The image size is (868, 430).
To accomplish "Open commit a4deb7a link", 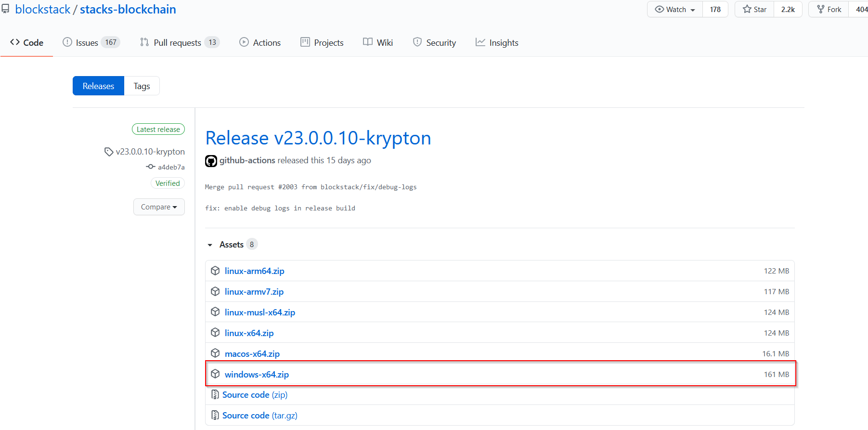I will tap(171, 167).
